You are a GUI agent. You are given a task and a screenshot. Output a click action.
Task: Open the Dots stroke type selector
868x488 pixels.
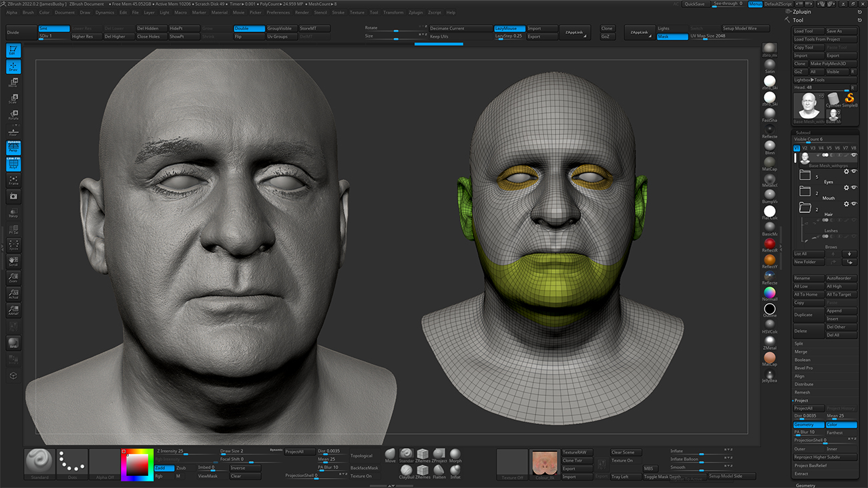pos(72,464)
